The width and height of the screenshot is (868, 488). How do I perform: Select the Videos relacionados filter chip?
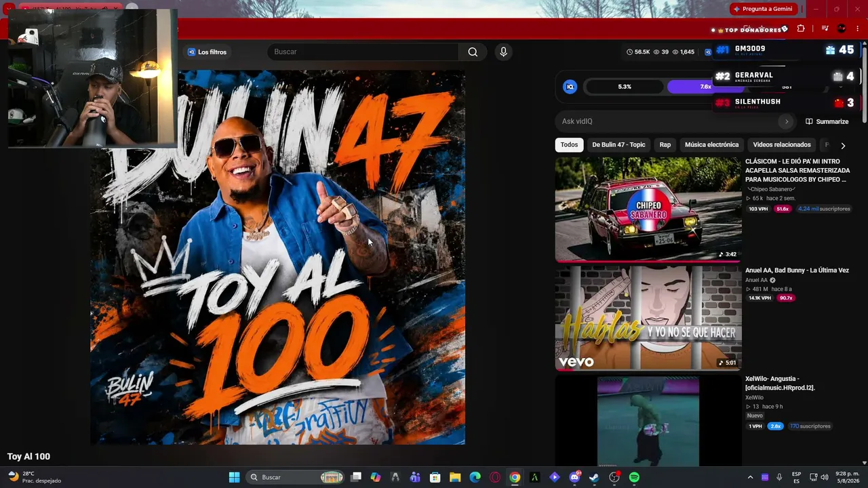[782, 145]
